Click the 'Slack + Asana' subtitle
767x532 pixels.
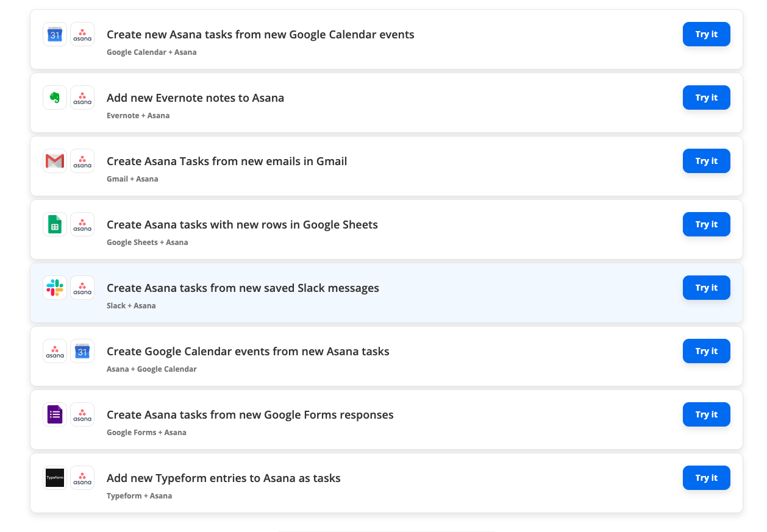coord(131,306)
